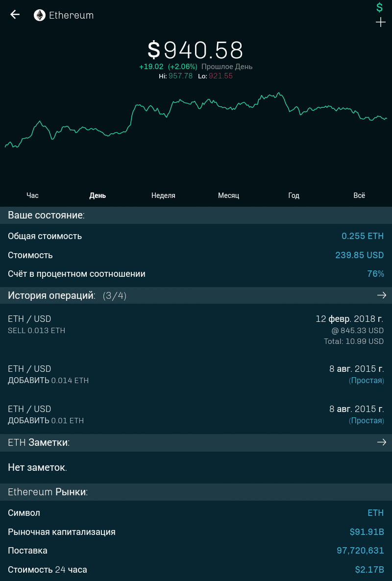The image size is (392, 581).
Task: Tap the Нет заметок notes area
Action: (38, 468)
